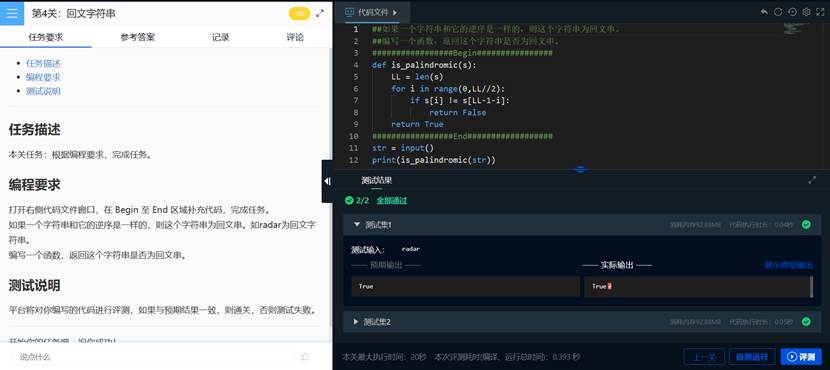830x370 pixels.
Task: Click the restore history icon in the editor toolbar
Action: [x=792, y=12]
